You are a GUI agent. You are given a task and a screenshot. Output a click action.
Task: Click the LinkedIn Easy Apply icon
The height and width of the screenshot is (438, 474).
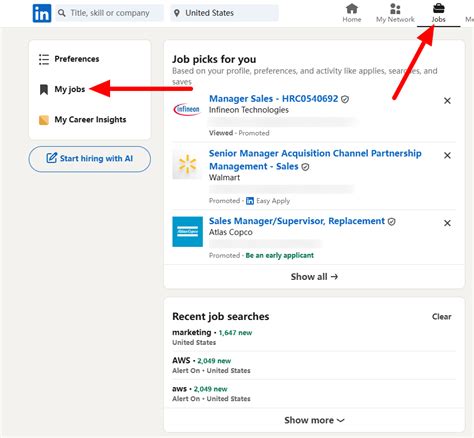click(x=250, y=201)
